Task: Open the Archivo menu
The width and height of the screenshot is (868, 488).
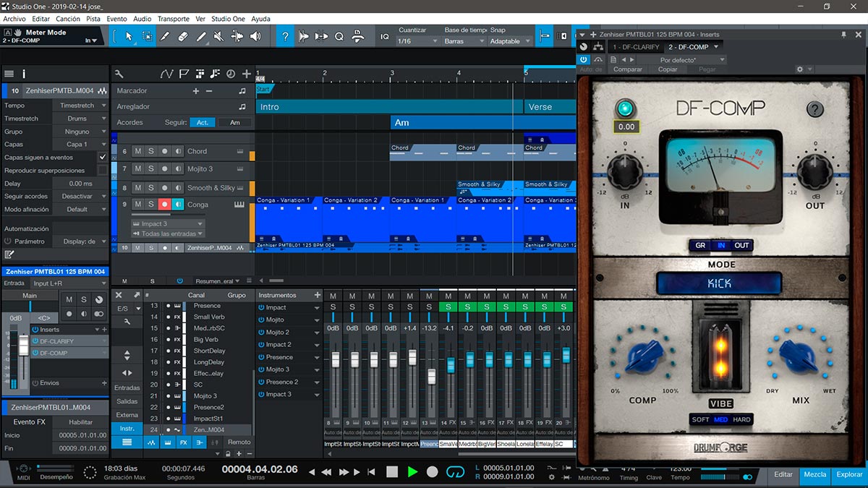Action: pyautogui.click(x=14, y=19)
